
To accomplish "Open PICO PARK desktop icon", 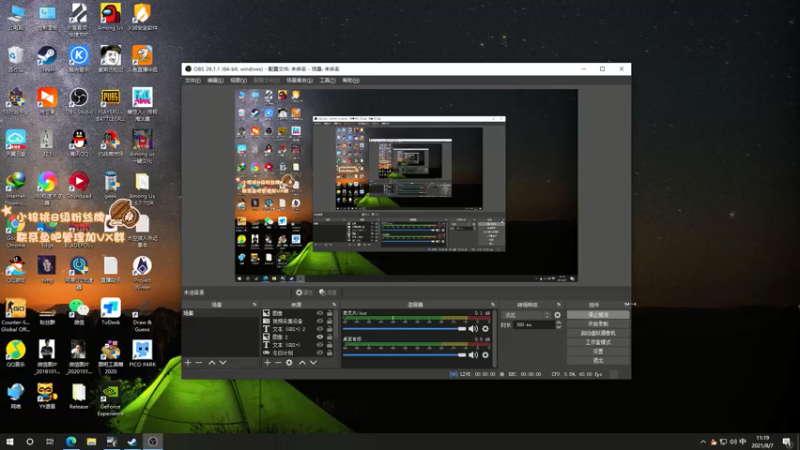I will click(x=142, y=354).
